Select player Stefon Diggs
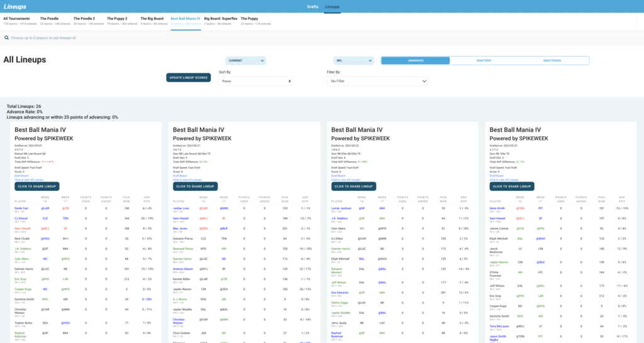The image size is (644, 343). tap(340, 303)
